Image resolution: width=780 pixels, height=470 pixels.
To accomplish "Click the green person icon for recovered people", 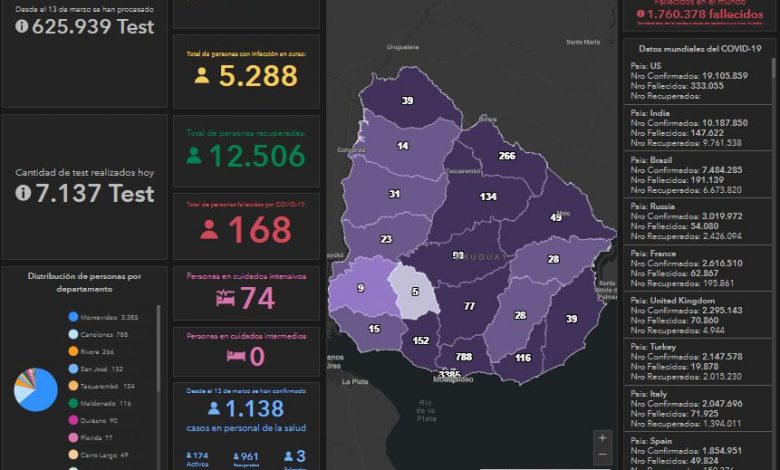I will pyautogui.click(x=195, y=156).
